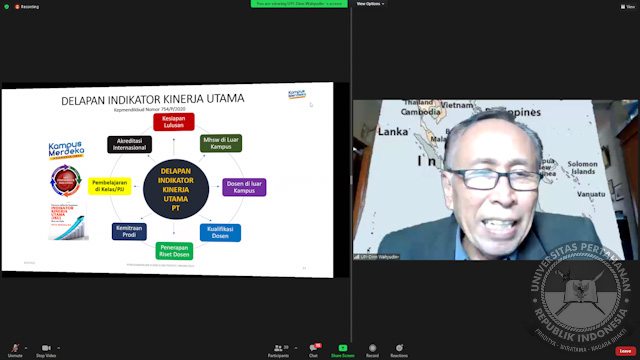Image resolution: width=640 pixels, height=360 pixels.
Task: Start recording with the Record icon
Action: point(372,348)
